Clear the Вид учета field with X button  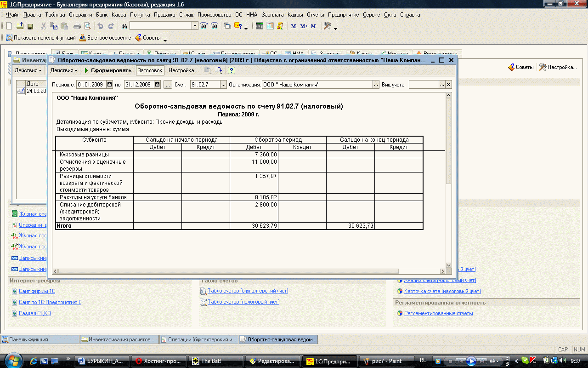[449, 85]
